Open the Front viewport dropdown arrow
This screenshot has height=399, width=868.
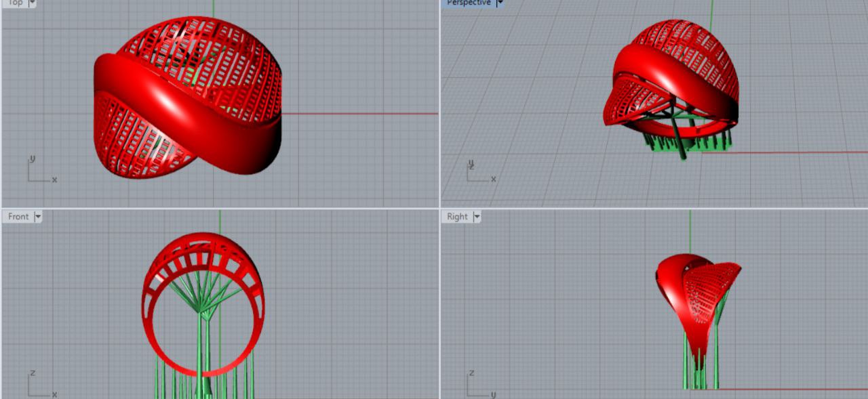click(x=38, y=217)
